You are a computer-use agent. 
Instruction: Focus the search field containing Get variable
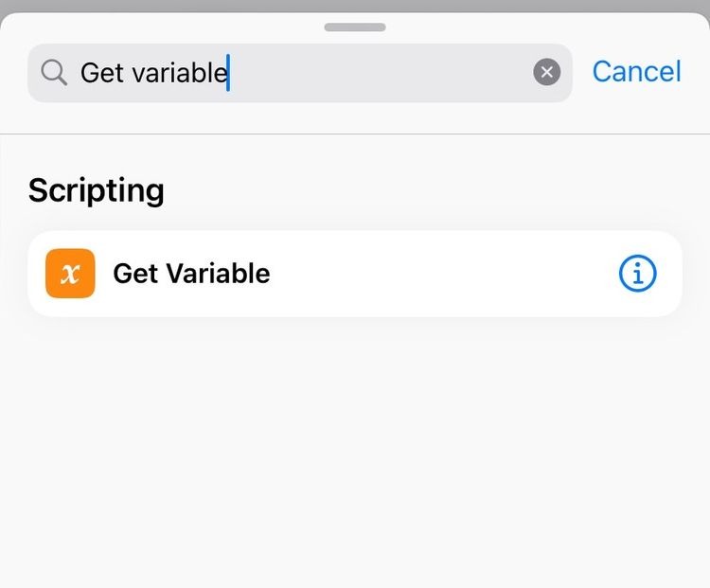300,73
